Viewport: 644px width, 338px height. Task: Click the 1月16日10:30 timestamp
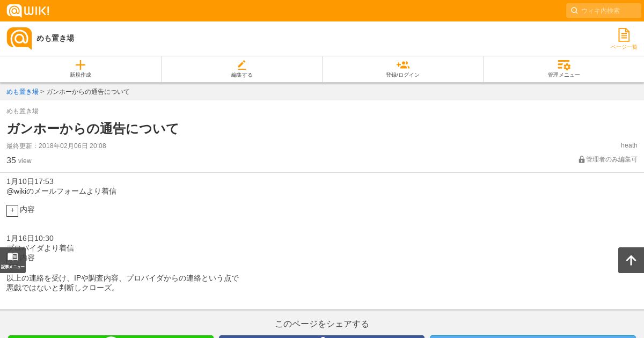click(30, 238)
